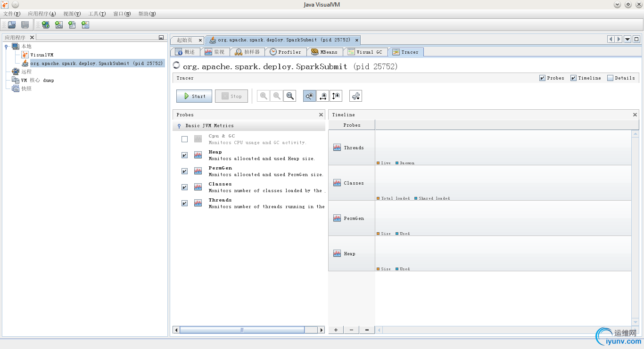Viewport: 644px width, 349px height.
Task: Select the vertical scroll mode icon
Action: (336, 96)
